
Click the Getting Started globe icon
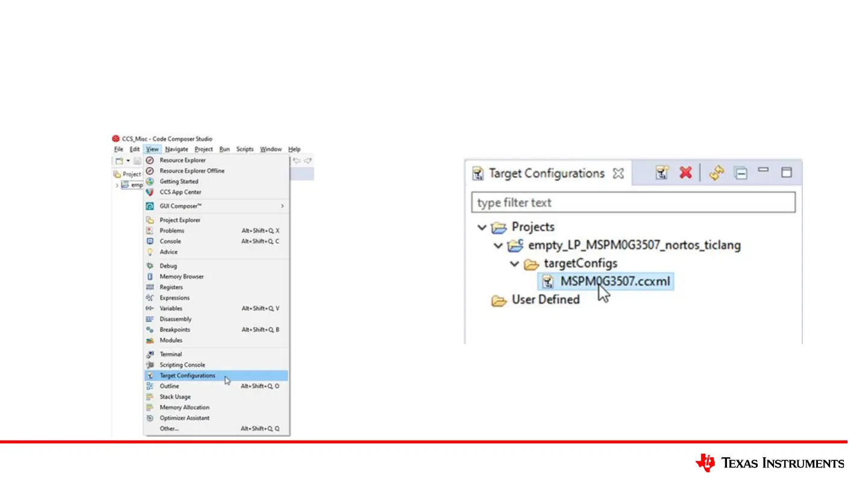click(150, 181)
